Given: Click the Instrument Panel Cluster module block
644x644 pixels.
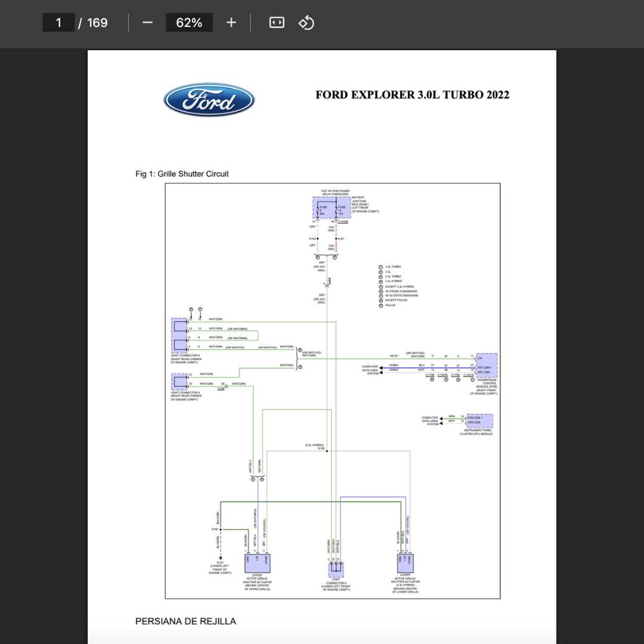Looking at the screenshot, I should tap(479, 421).
